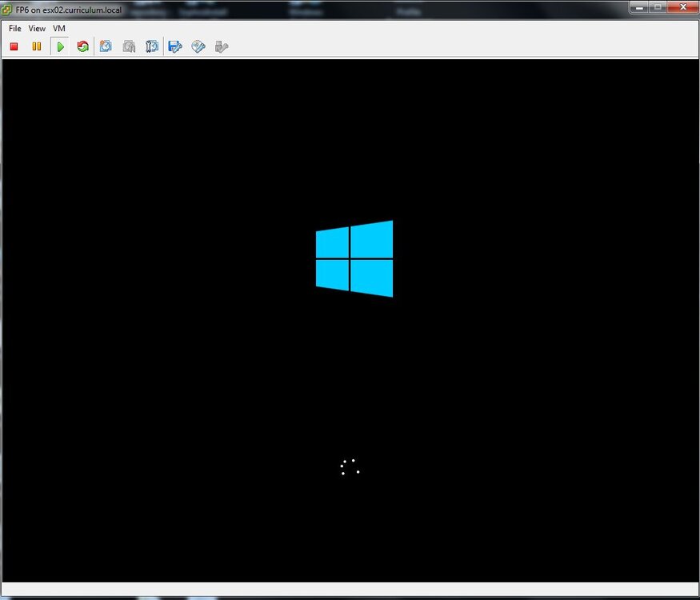Open the VM menu

click(x=59, y=29)
